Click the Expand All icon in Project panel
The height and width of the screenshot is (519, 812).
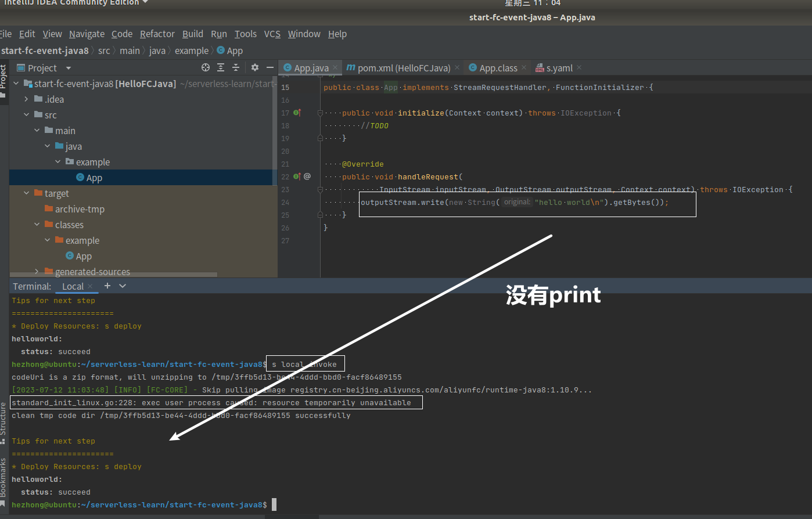(221, 67)
